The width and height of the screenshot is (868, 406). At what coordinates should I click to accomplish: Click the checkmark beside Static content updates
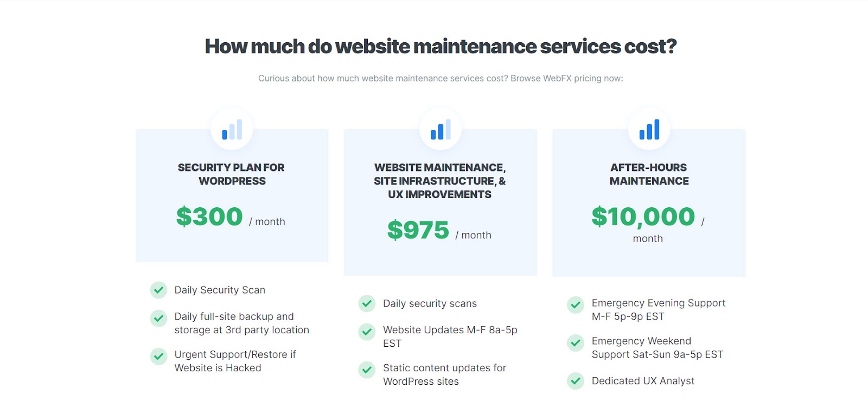tap(367, 370)
